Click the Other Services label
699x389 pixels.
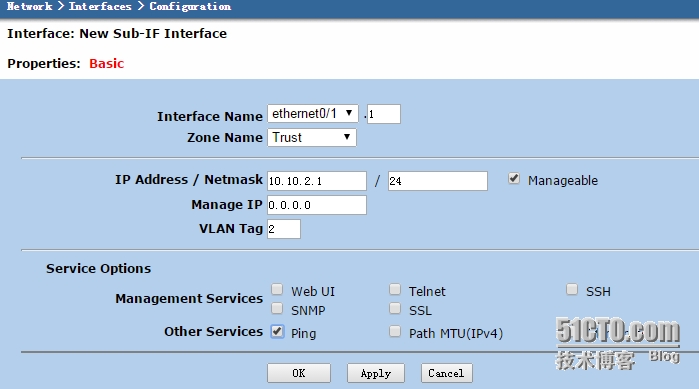click(214, 332)
